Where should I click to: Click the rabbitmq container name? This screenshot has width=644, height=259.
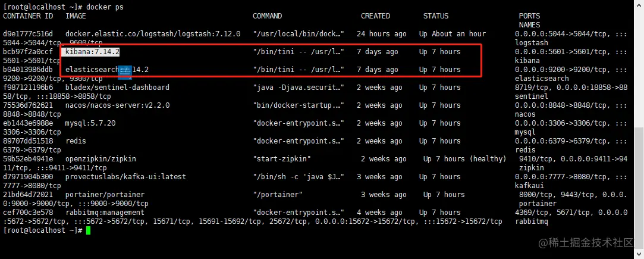click(532, 221)
